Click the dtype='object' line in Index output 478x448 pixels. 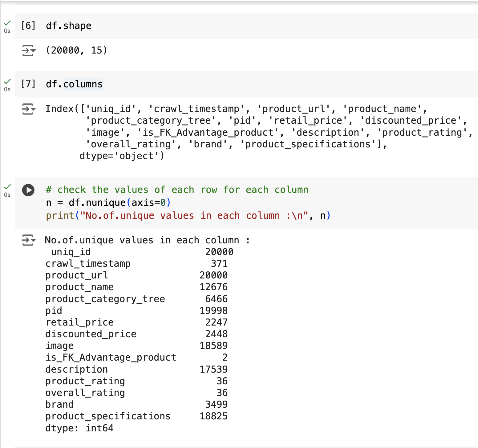tap(122, 156)
